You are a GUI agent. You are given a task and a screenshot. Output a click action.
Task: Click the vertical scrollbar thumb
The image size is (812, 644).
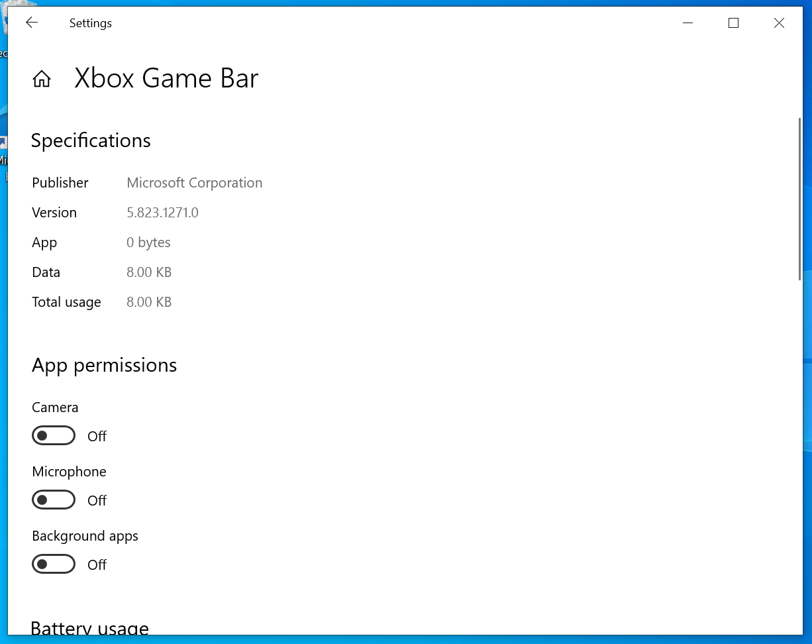pos(799,199)
